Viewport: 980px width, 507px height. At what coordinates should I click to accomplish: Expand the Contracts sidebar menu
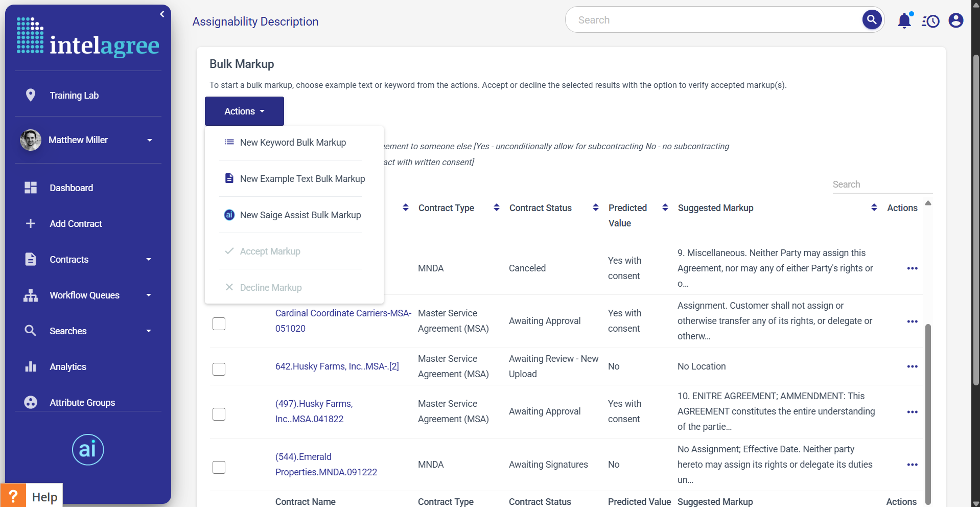[x=148, y=260]
